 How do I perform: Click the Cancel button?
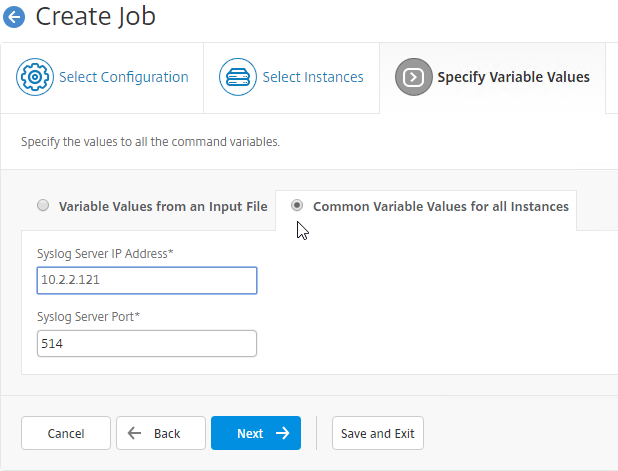66,433
